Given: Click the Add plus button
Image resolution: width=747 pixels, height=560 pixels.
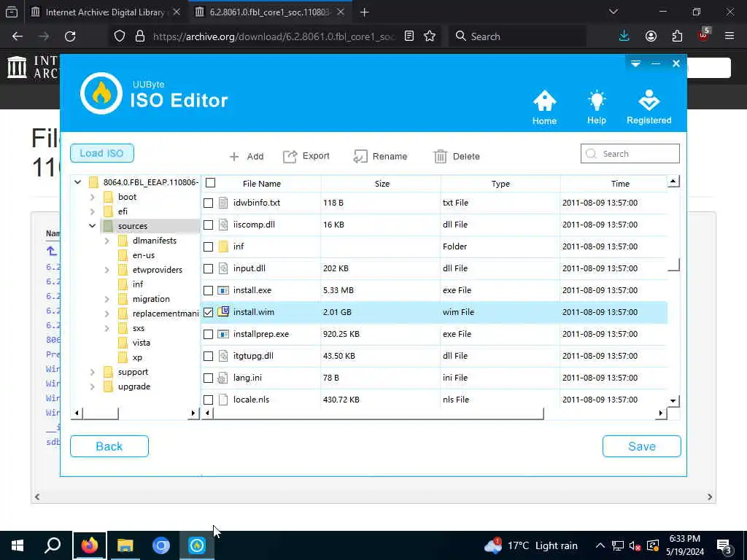Looking at the screenshot, I should coord(247,156).
